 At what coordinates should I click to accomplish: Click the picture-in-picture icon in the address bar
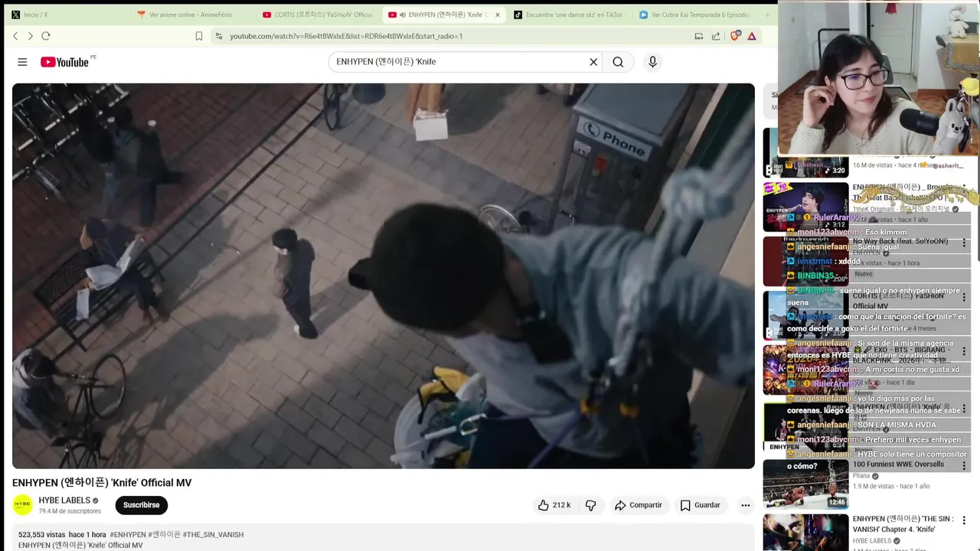point(698,36)
